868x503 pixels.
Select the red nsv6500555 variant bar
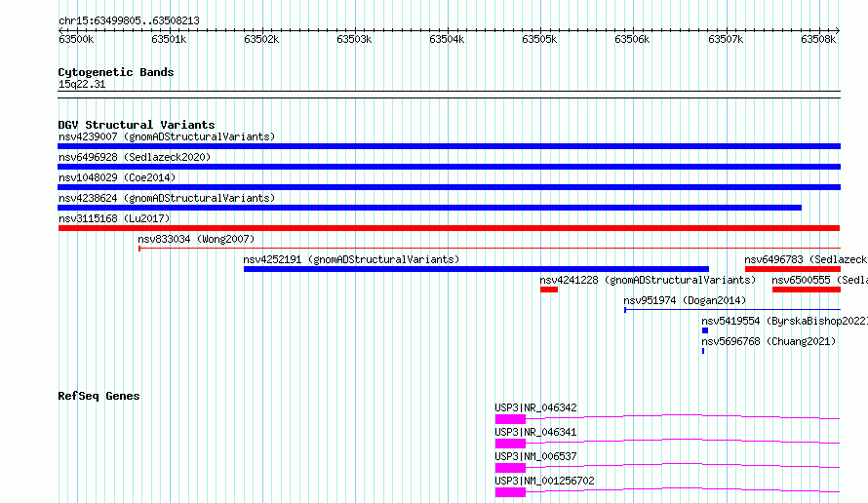(x=807, y=290)
